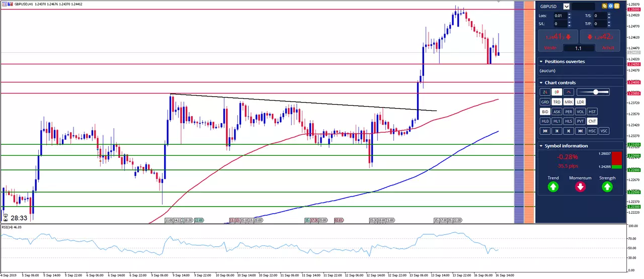
Task: Jump chart to the start
Action: (x=545, y=131)
